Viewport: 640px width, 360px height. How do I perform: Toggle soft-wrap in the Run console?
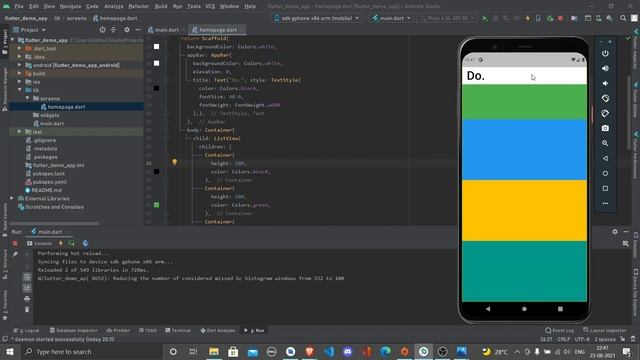[27, 277]
